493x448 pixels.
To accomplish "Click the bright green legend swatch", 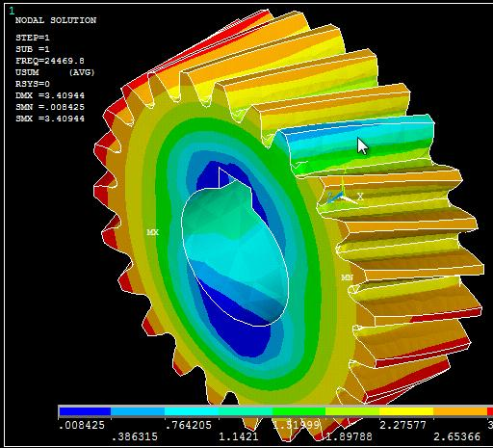I will (299, 411).
